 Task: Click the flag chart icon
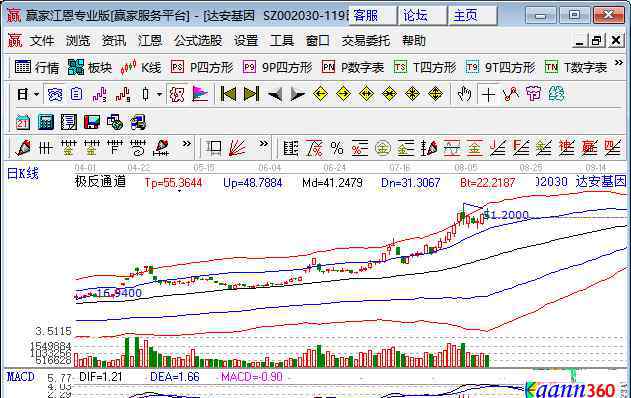[x=200, y=95]
